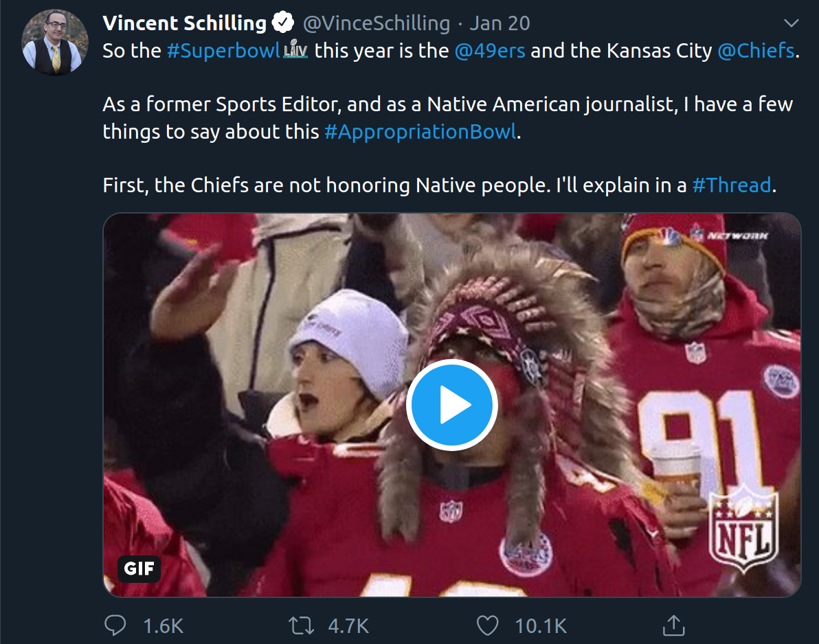This screenshot has height=644, width=819.
Task: Open Vincent Schilling's profile picture
Action: pos(54,43)
